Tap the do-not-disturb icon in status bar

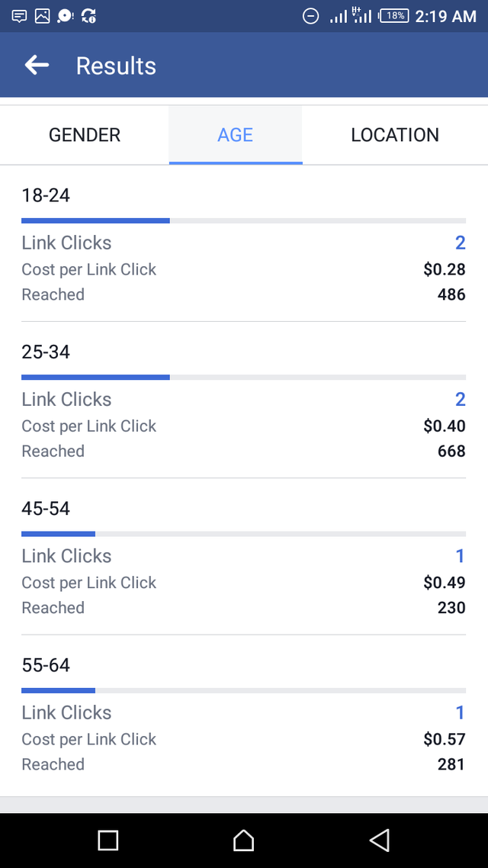(311, 16)
